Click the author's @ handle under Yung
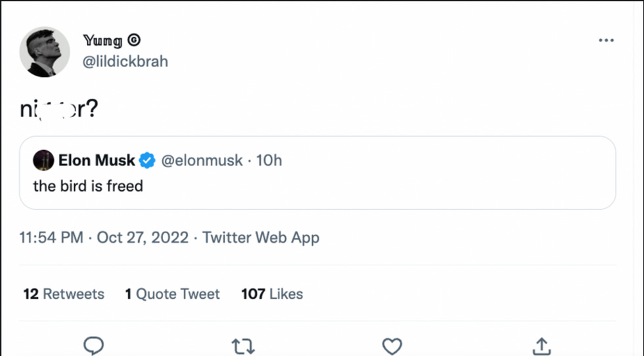The image size is (644, 356). click(126, 61)
